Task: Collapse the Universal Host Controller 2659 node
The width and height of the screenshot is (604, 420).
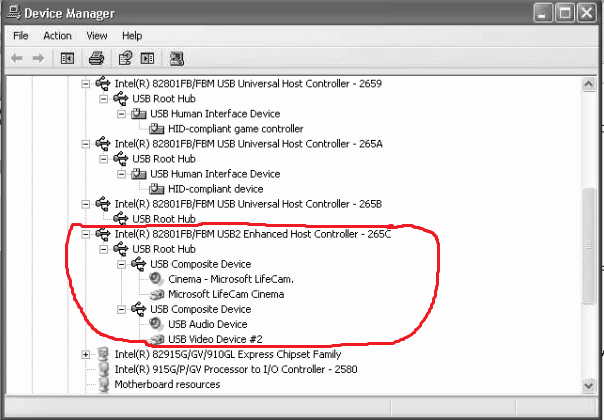Action: coord(86,84)
